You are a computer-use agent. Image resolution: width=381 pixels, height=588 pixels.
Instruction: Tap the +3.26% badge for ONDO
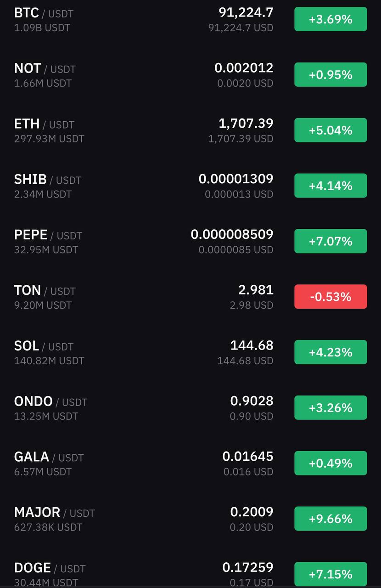[x=331, y=408]
